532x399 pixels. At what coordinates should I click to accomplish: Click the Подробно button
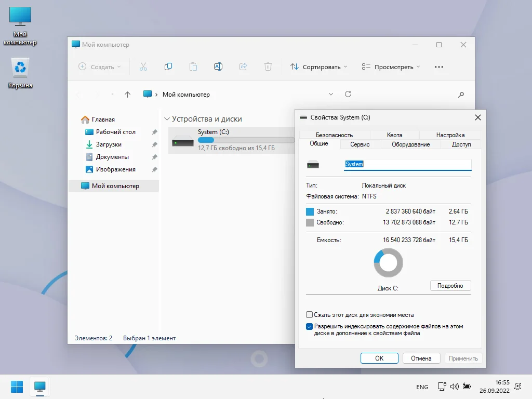(x=450, y=286)
